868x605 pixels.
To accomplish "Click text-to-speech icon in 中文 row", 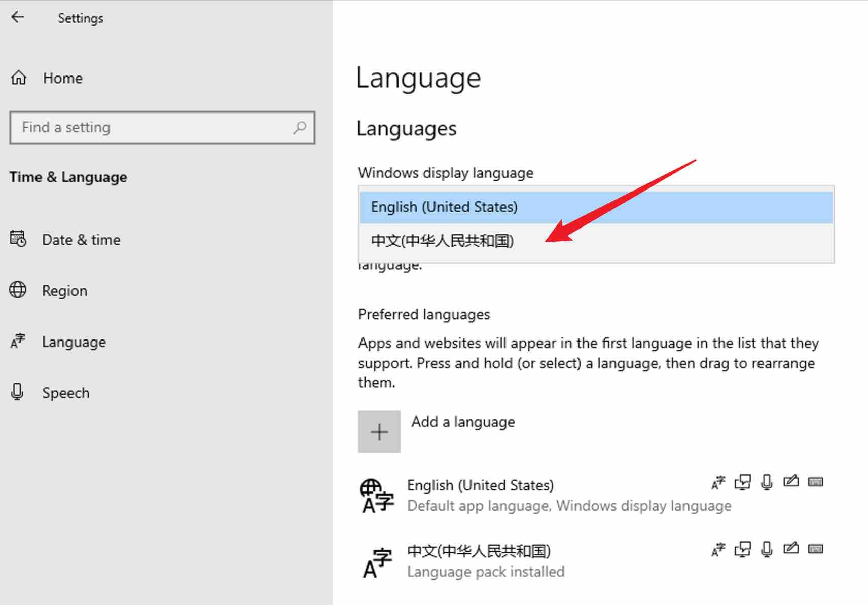I will 743,549.
